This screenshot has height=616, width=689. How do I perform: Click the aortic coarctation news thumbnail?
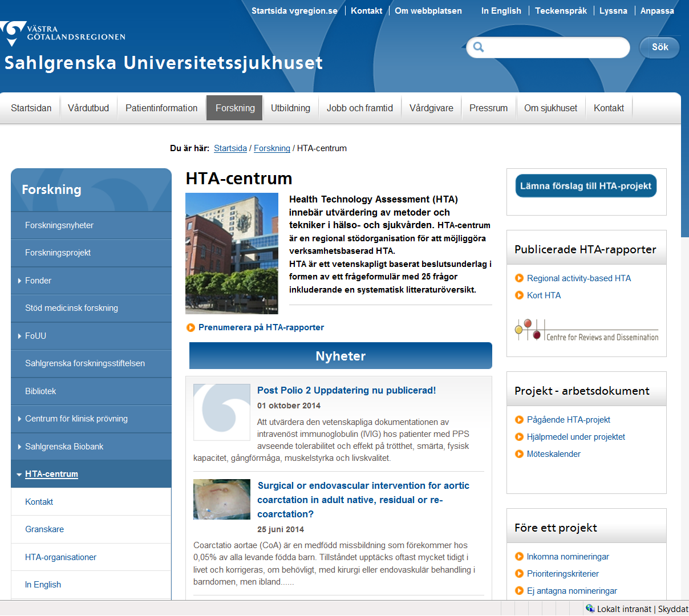pos(222,499)
